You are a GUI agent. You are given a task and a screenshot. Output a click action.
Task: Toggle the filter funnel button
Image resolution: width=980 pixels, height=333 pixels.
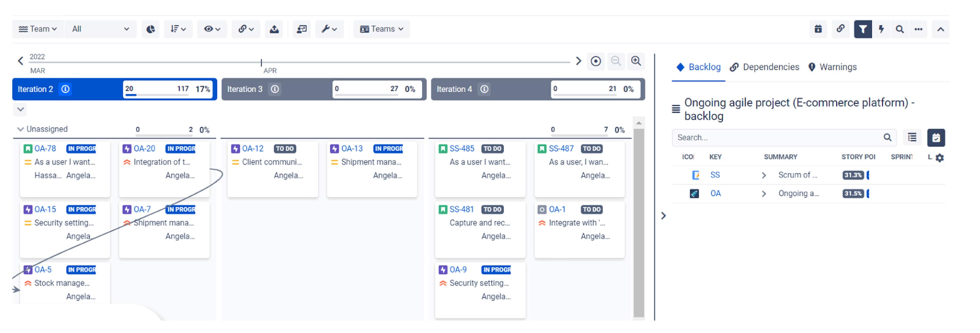click(x=862, y=29)
